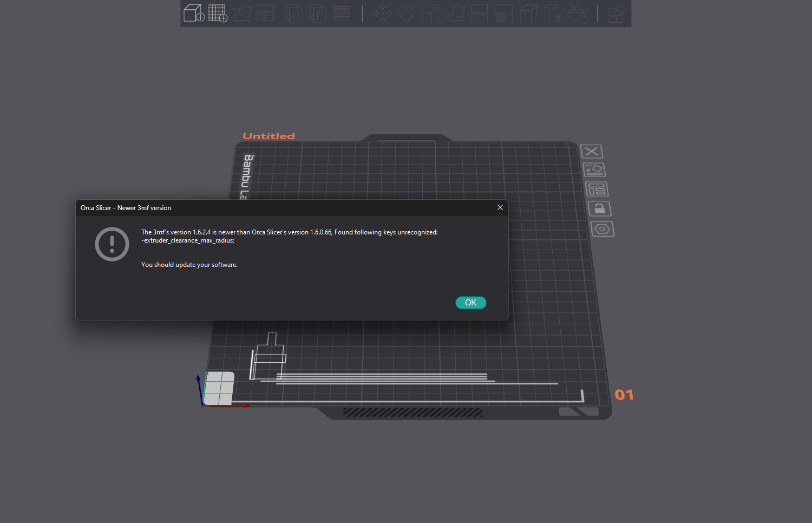Toggle the lock on plate 01

[599, 208]
